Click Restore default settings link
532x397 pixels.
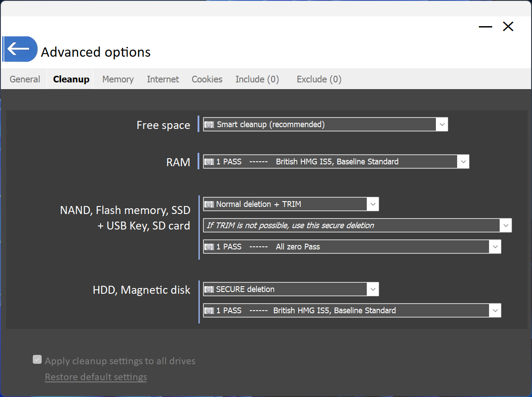(x=96, y=377)
